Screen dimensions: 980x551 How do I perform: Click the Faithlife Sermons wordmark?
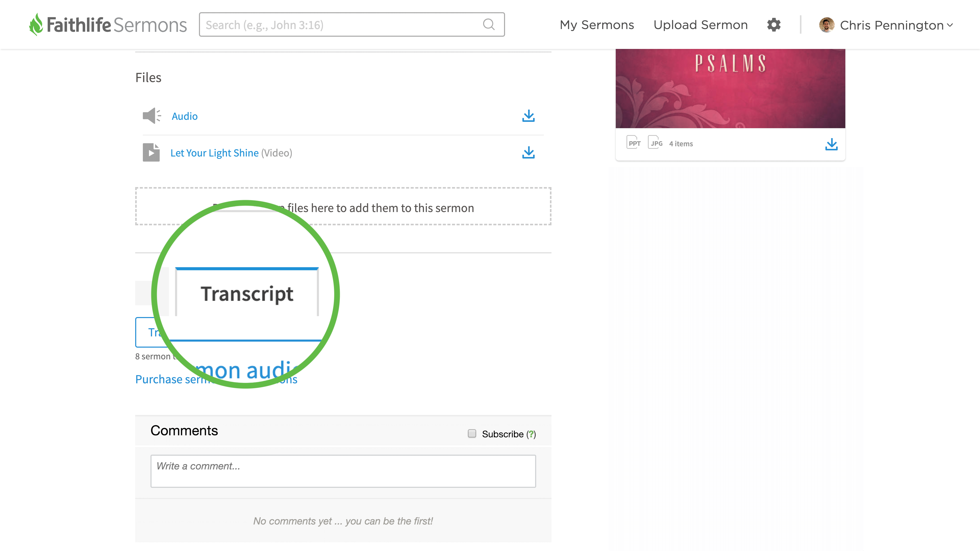coord(117,25)
